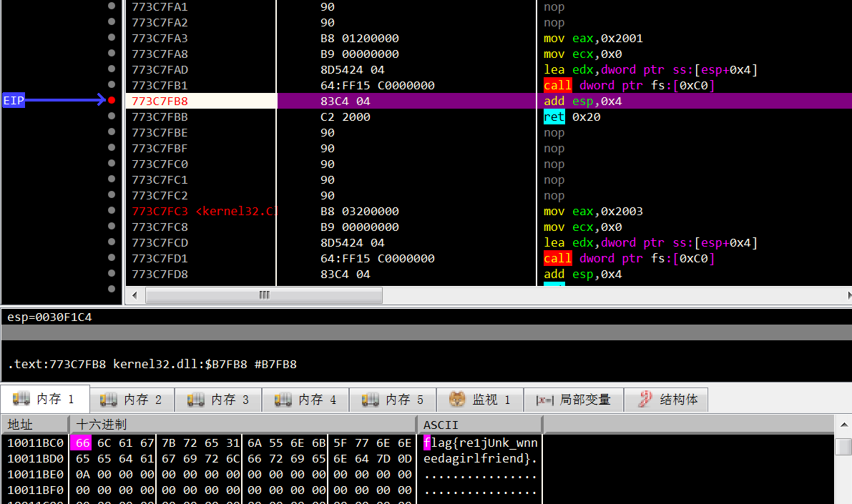
Task: Switch to the 内存 1 tab
Action: (x=45, y=399)
